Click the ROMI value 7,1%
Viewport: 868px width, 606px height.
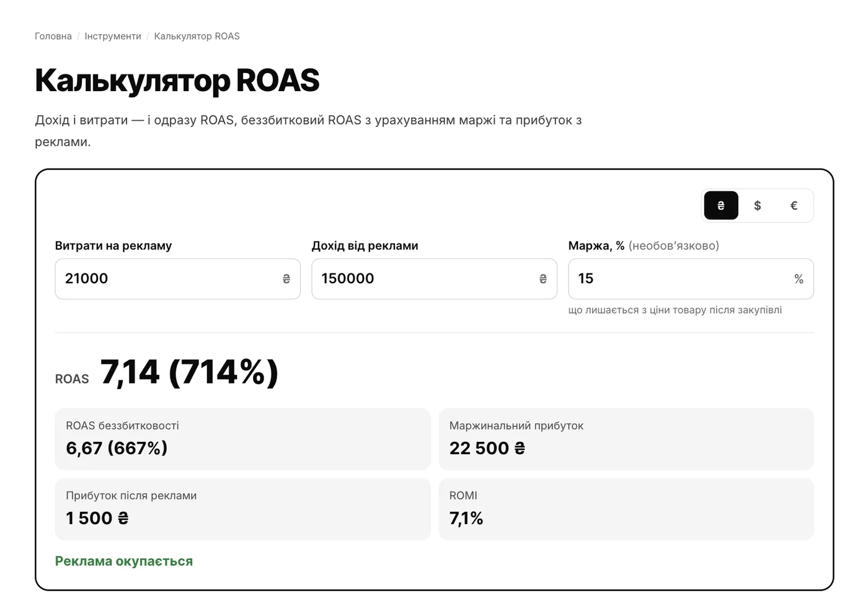466,518
